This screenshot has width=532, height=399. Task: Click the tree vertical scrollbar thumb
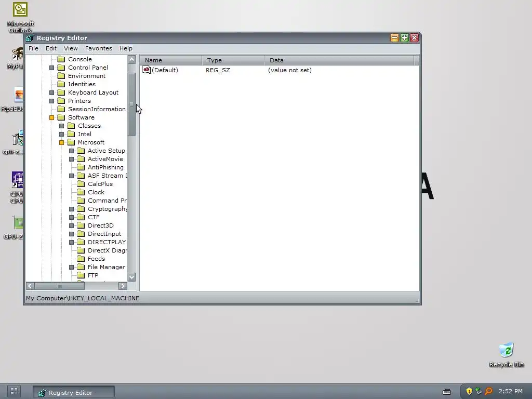click(131, 104)
